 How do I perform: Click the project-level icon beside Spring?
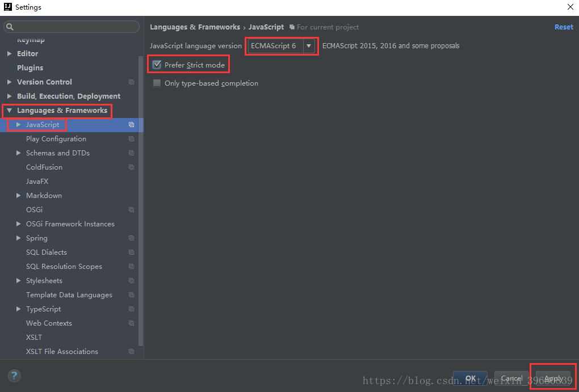(132, 238)
